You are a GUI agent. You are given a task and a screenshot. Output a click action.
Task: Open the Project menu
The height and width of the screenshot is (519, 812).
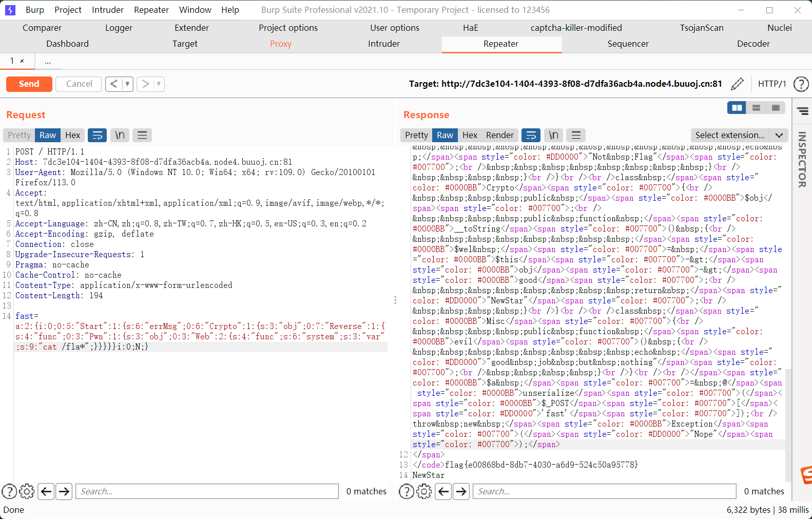pos(68,10)
